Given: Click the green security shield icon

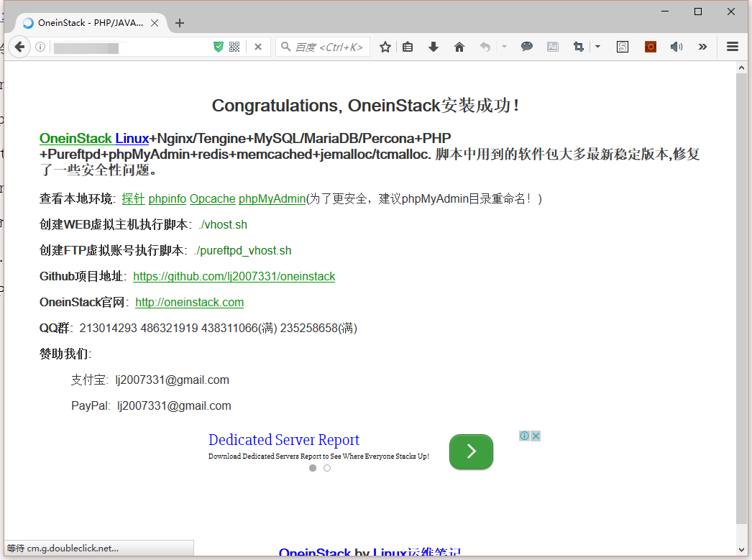Looking at the screenshot, I should point(219,47).
